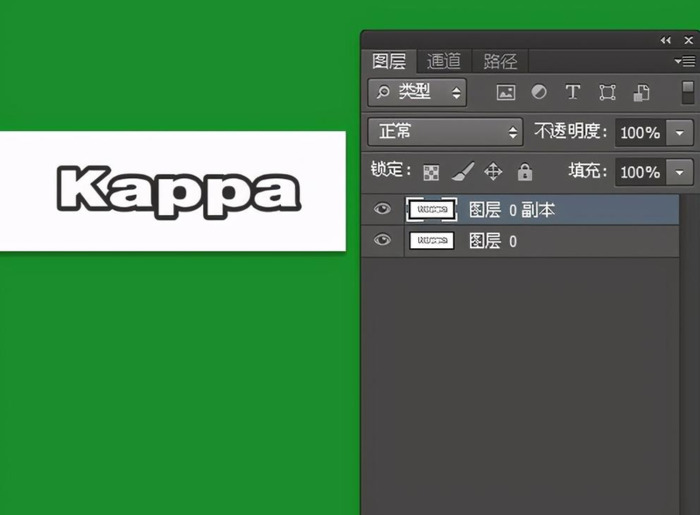Open the 正常 blend mode dropdown
The height and width of the screenshot is (515, 700).
tap(445, 132)
